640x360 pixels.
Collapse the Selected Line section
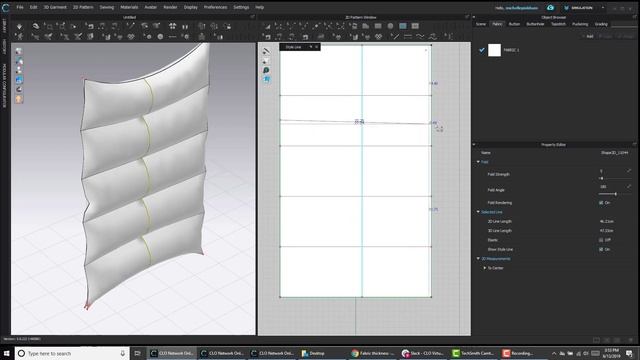(x=478, y=212)
